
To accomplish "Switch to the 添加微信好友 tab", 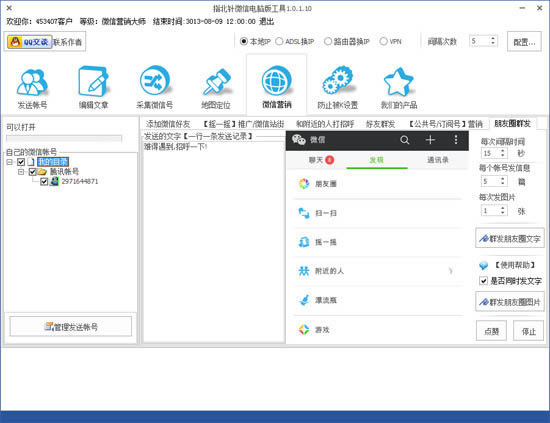I will click(x=168, y=124).
